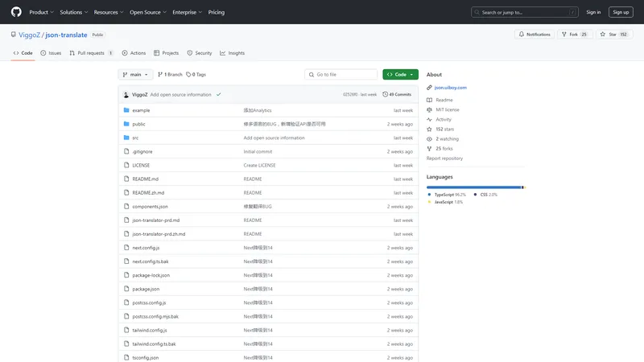Open the GitHub logo home icon
This screenshot has height=362, width=644.
pos(16,12)
